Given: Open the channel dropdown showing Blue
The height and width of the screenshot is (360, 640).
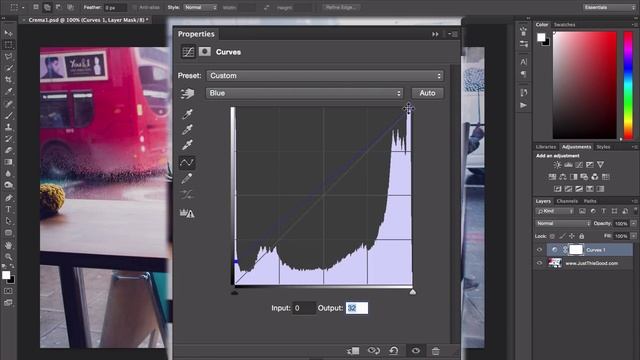Looking at the screenshot, I should (304, 93).
